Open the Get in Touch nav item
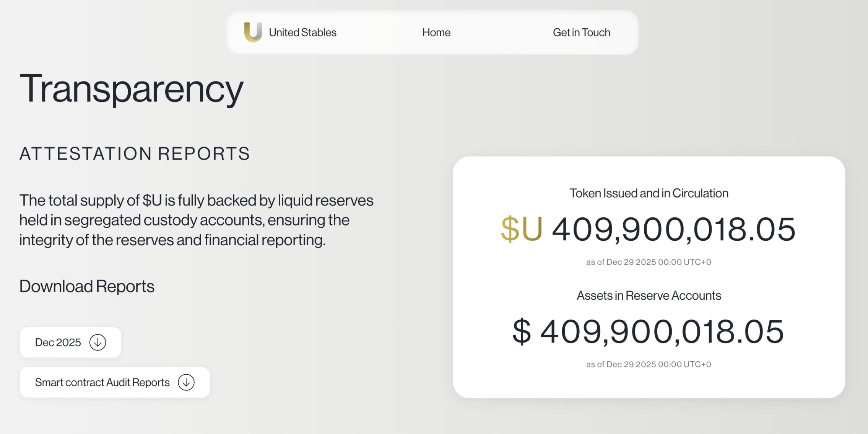Image resolution: width=868 pixels, height=434 pixels. 581,33
